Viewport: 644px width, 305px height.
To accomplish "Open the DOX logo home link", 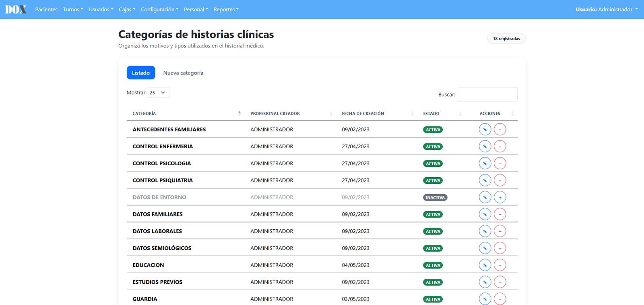I will [16, 9].
